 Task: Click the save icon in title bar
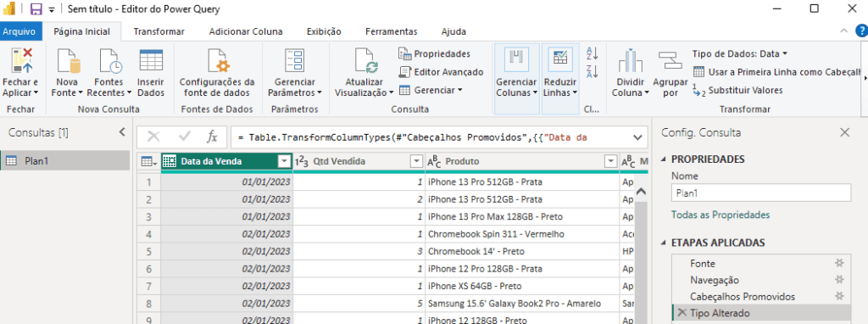tap(36, 8)
